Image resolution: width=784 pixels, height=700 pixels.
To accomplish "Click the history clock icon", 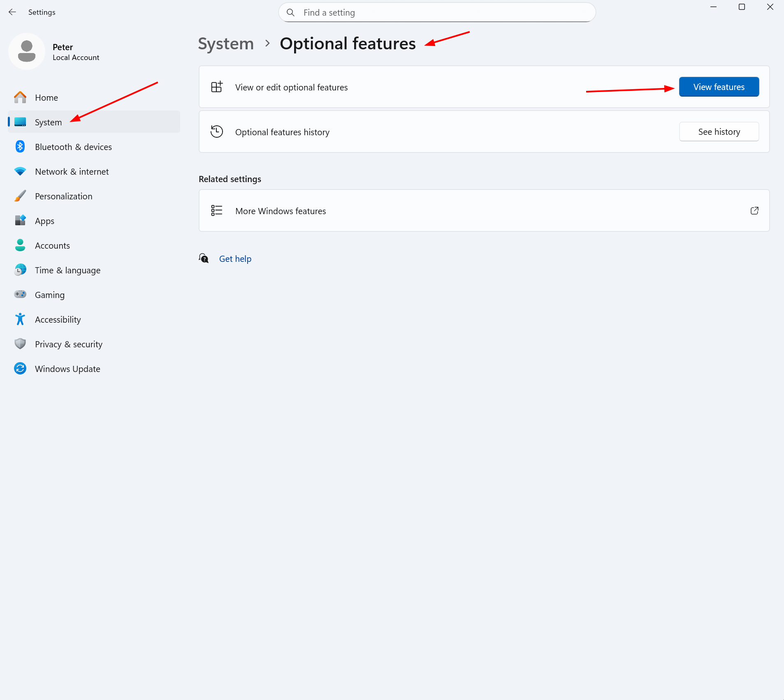I will 217,132.
